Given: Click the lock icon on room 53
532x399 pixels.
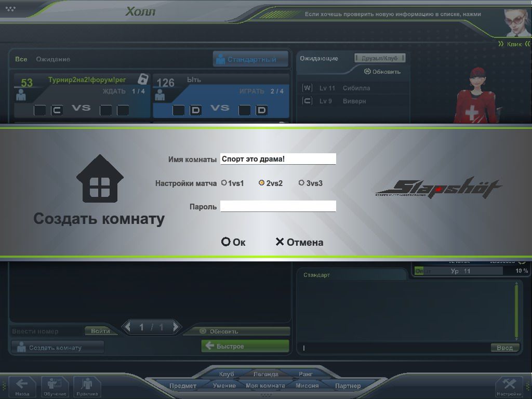Looking at the screenshot, I should (x=142, y=79).
